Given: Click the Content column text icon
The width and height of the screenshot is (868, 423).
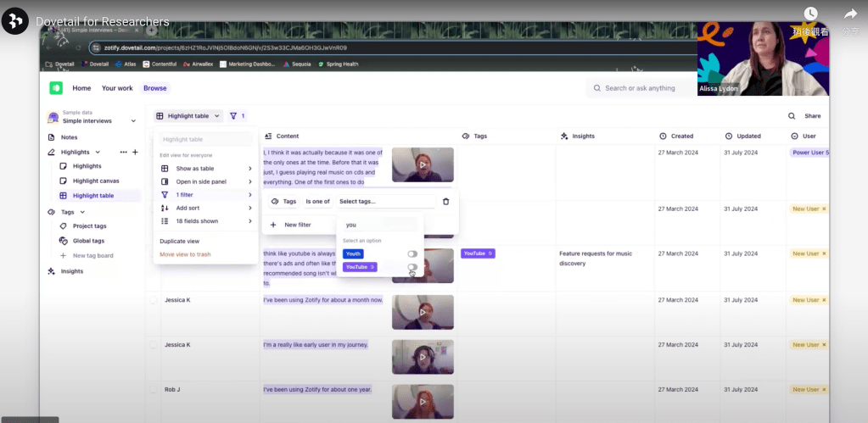Looking at the screenshot, I should point(268,136).
